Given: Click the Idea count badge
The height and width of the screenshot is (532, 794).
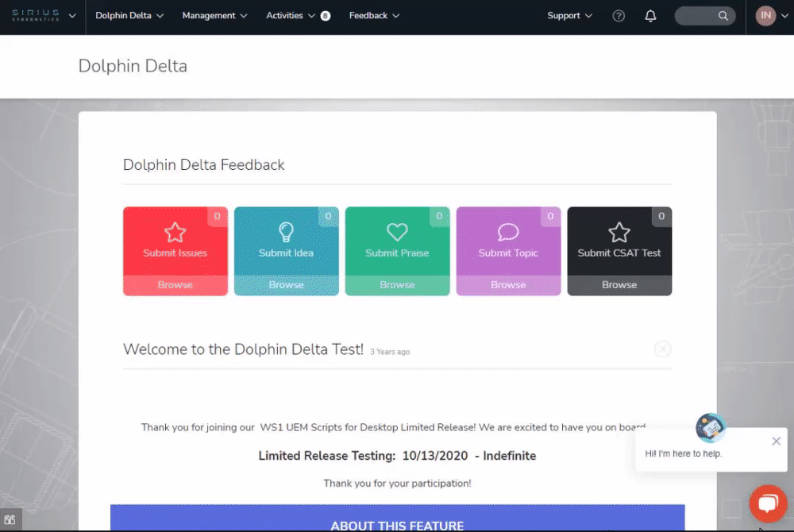Looking at the screenshot, I should [328, 216].
